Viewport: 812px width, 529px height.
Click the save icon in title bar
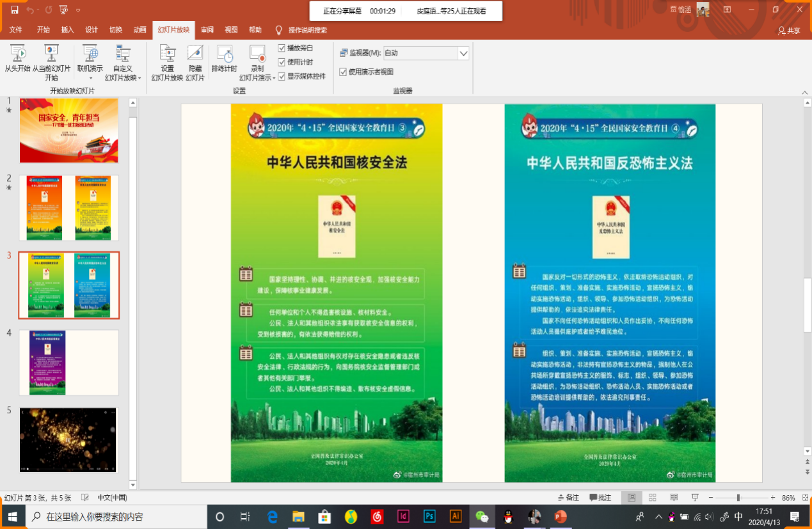pos(15,10)
